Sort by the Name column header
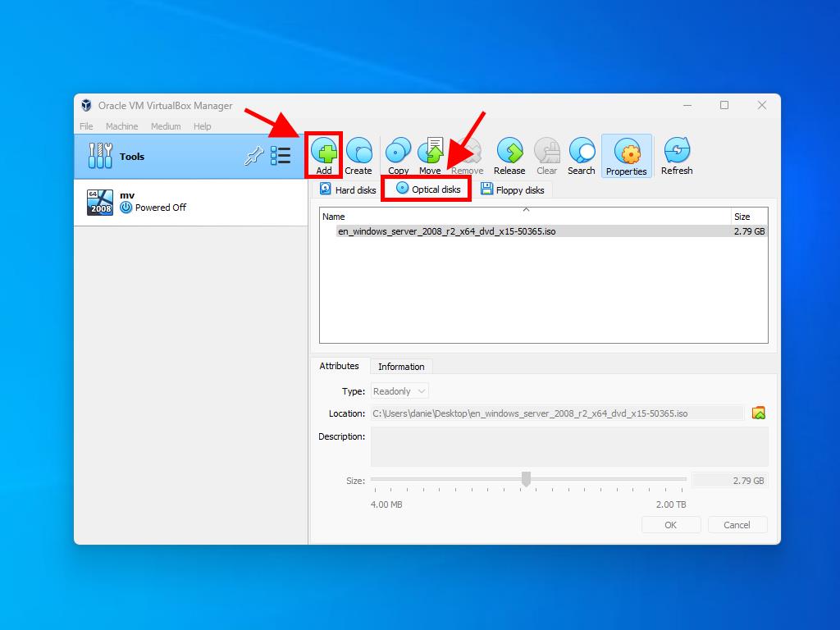Image resolution: width=840 pixels, height=630 pixels. click(x=525, y=217)
